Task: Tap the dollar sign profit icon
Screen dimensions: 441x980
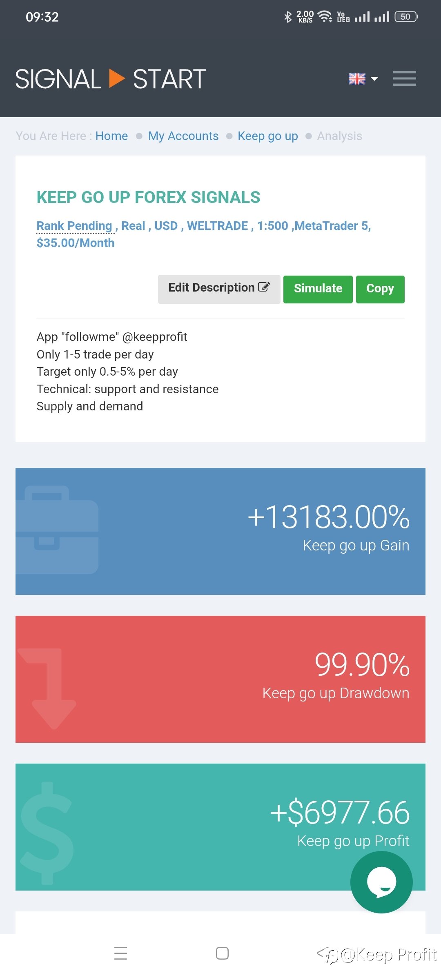Action: (x=47, y=833)
